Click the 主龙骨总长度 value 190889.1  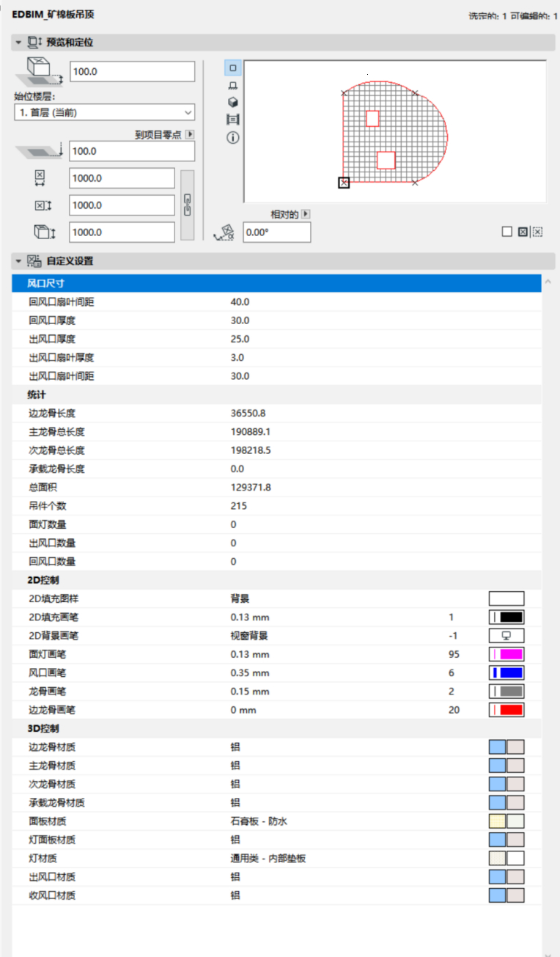(251, 432)
